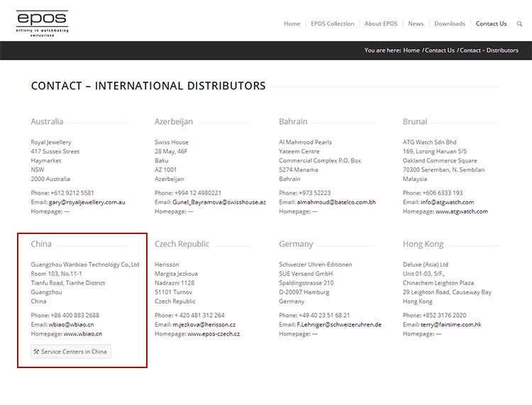Viewport: 532px width, 405px height.
Task: Open the Home menu item
Action: (292, 23)
